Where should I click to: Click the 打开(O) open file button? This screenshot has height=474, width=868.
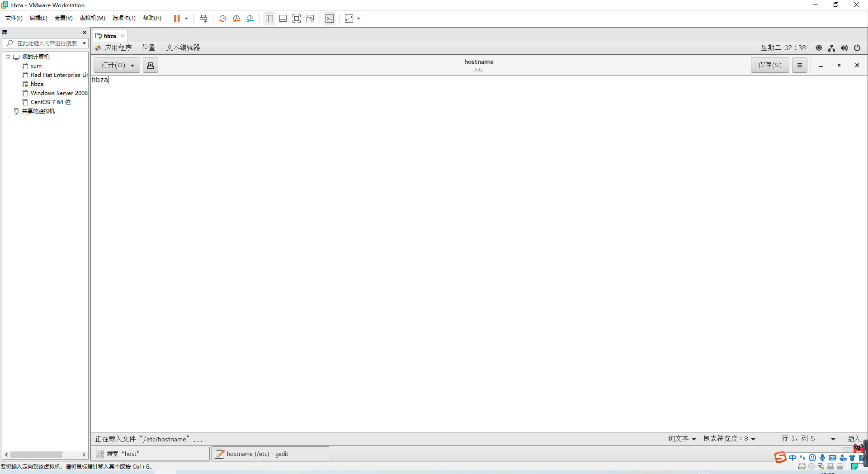(x=117, y=65)
